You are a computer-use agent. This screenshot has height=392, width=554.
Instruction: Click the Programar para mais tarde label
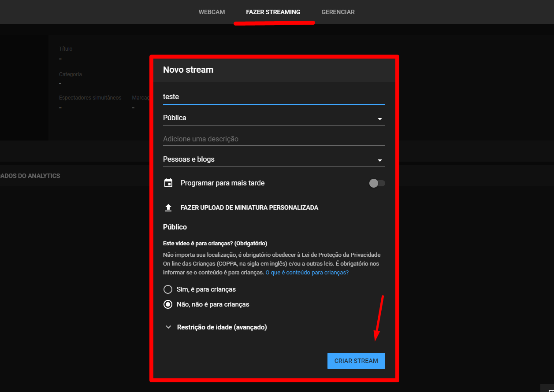tap(223, 183)
